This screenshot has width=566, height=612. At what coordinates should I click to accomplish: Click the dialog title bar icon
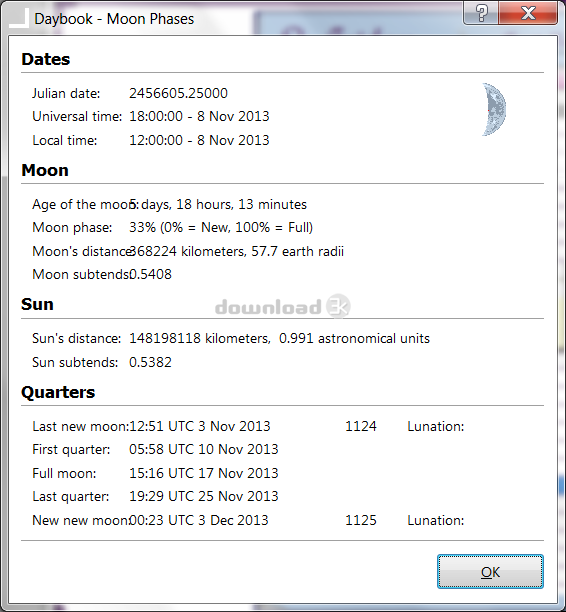tap(19, 18)
